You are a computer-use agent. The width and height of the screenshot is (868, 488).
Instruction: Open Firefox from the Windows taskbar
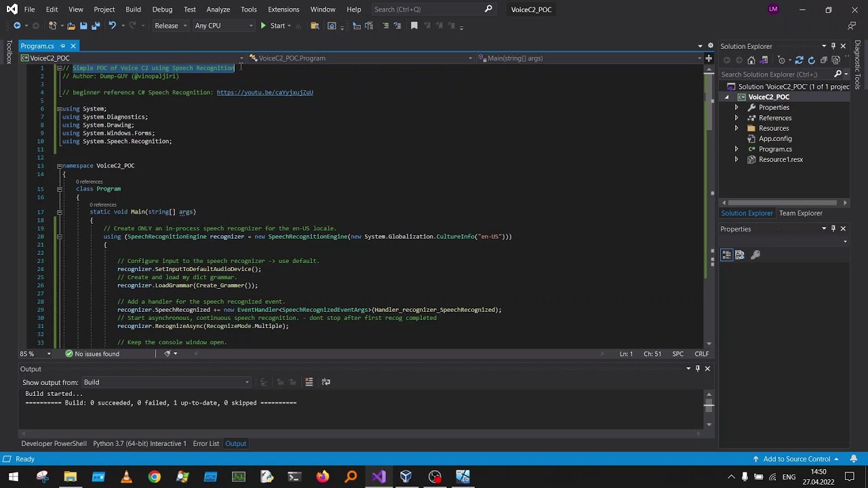(322, 477)
